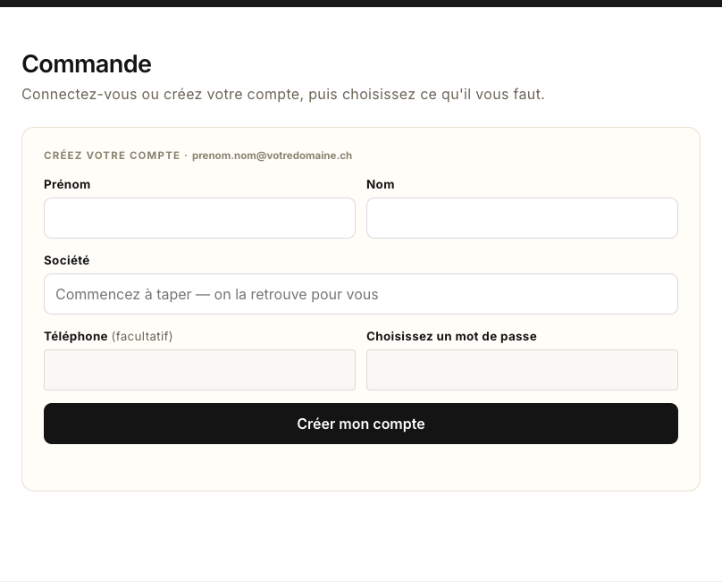Click the Prénom input field
The width and height of the screenshot is (722, 588).
click(199, 218)
